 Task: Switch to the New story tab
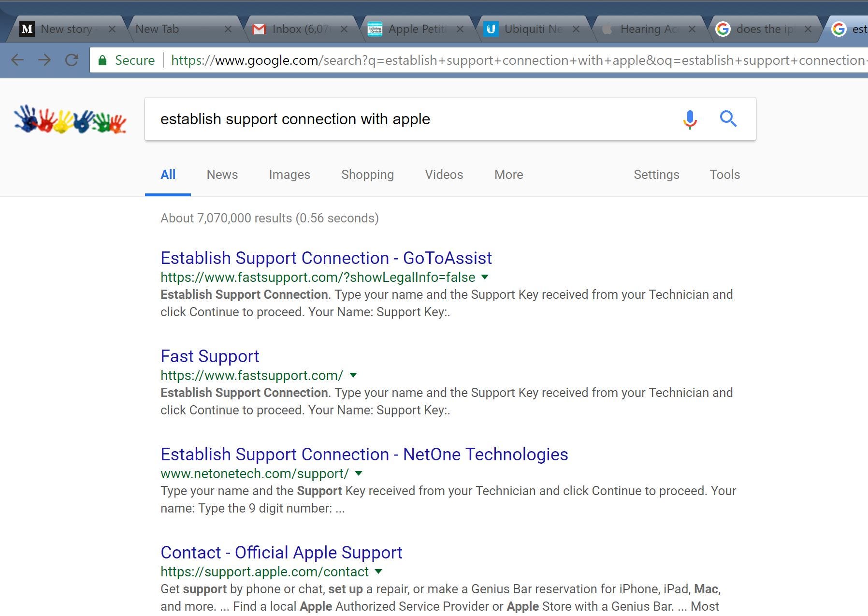67,29
